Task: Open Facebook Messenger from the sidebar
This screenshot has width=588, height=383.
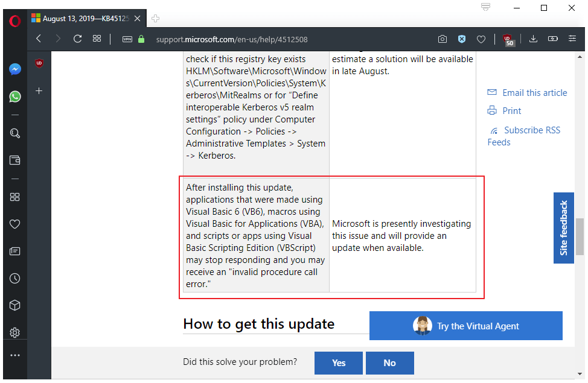Action: 14,69
